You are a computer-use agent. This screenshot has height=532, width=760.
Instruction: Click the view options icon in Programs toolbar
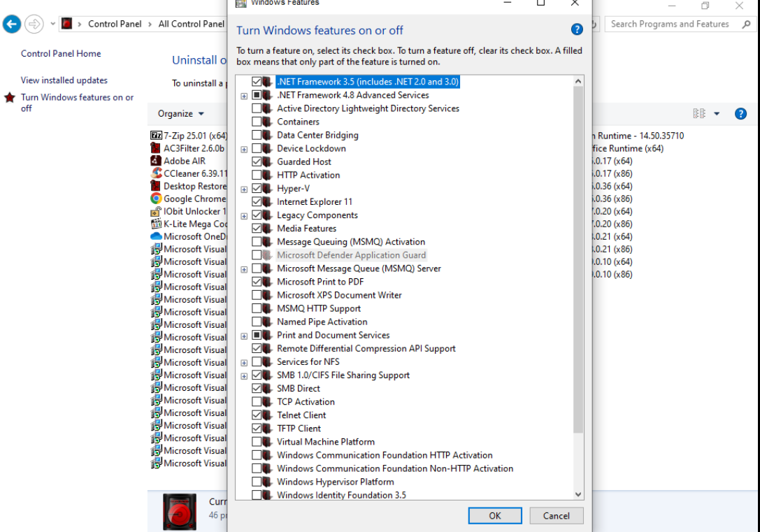(699, 114)
